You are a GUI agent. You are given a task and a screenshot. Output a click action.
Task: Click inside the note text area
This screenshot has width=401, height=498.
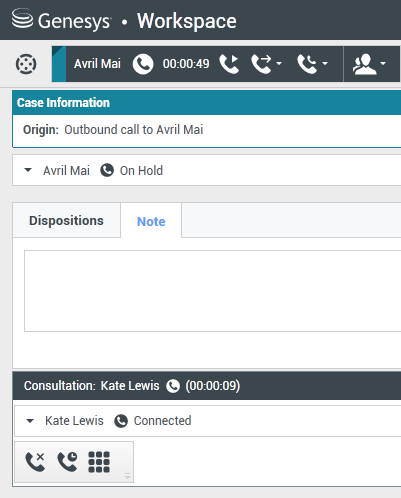tap(212, 291)
